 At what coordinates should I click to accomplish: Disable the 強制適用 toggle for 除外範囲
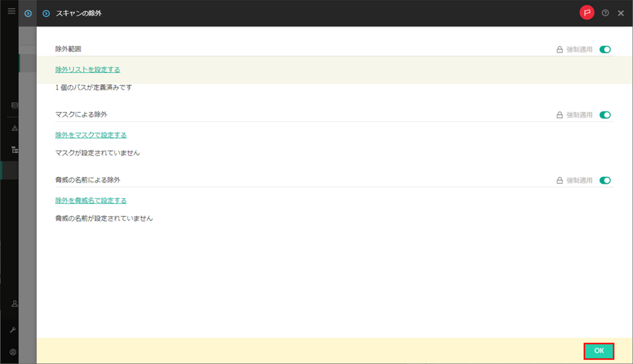tap(605, 49)
